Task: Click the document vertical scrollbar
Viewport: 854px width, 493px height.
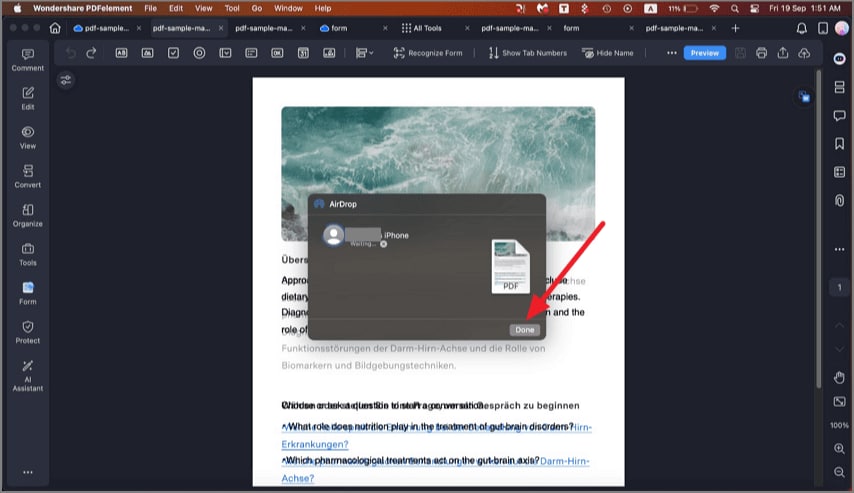Action: point(818,229)
